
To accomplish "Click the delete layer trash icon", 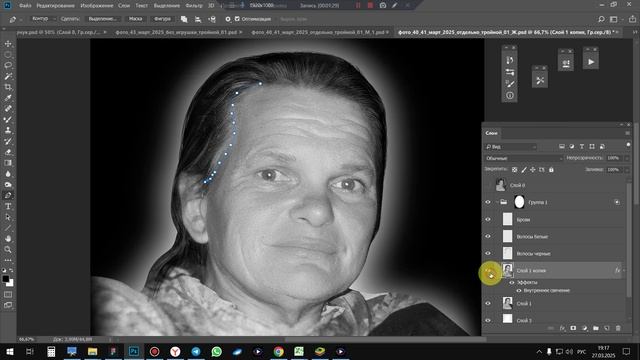I will point(618,328).
